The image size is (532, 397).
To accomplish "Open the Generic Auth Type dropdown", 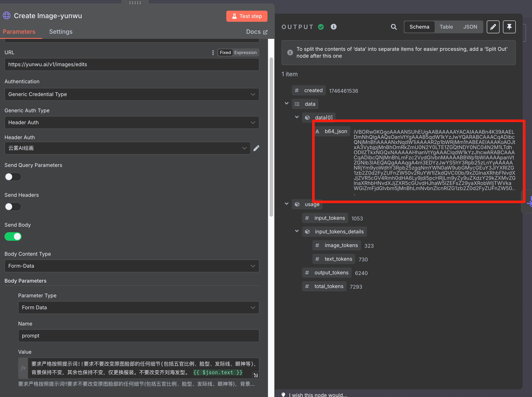I will pyautogui.click(x=132, y=123).
